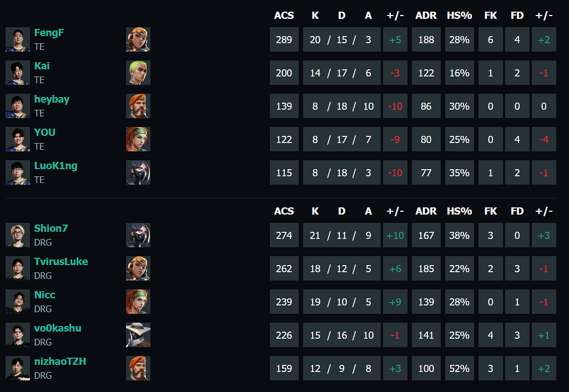Viewport: 569px width, 392px height.
Task: Open Shion7's player profile link
Action: tap(51, 228)
